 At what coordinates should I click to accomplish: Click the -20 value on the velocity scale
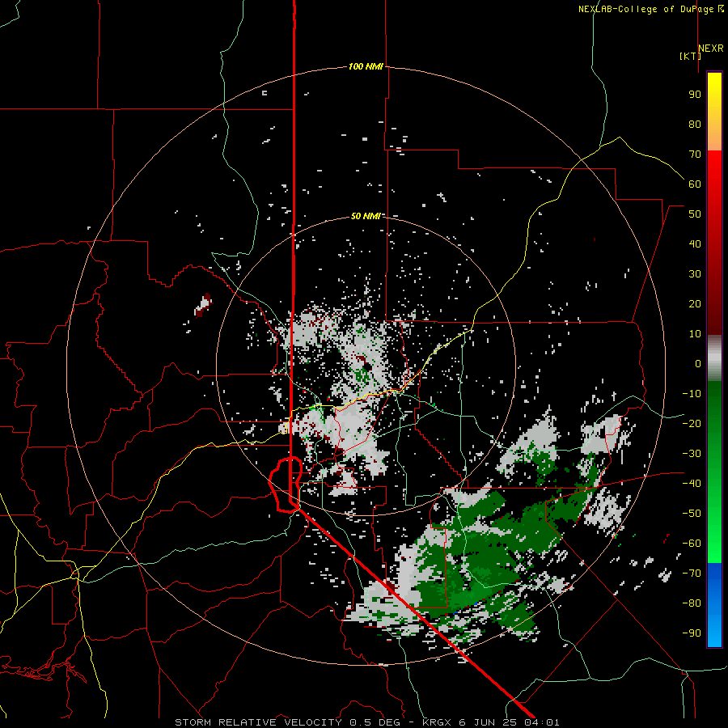pos(692,423)
